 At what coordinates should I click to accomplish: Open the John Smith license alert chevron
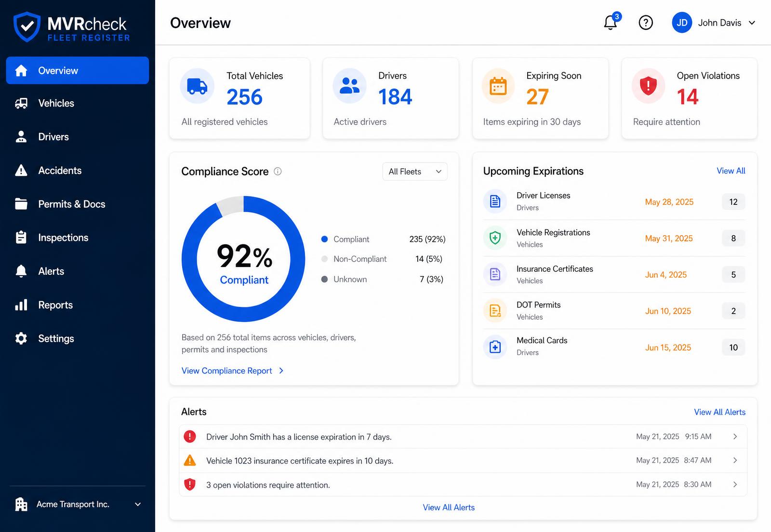(735, 437)
